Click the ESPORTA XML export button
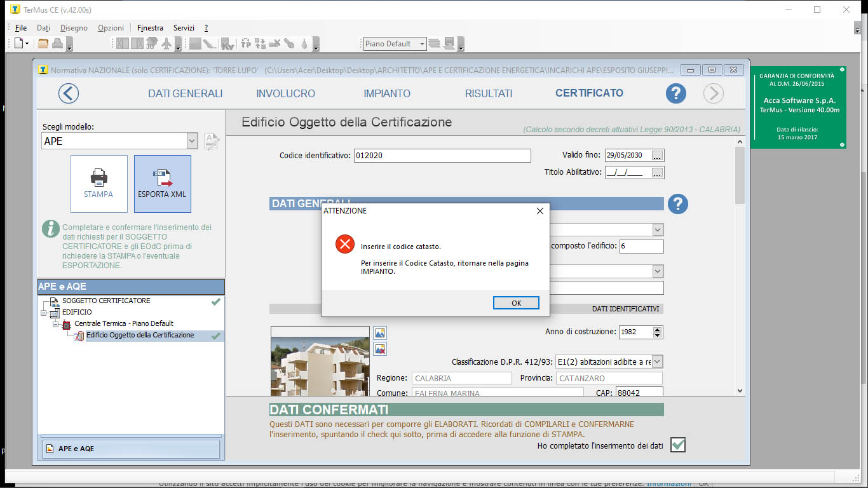The image size is (868, 488). pos(162,184)
